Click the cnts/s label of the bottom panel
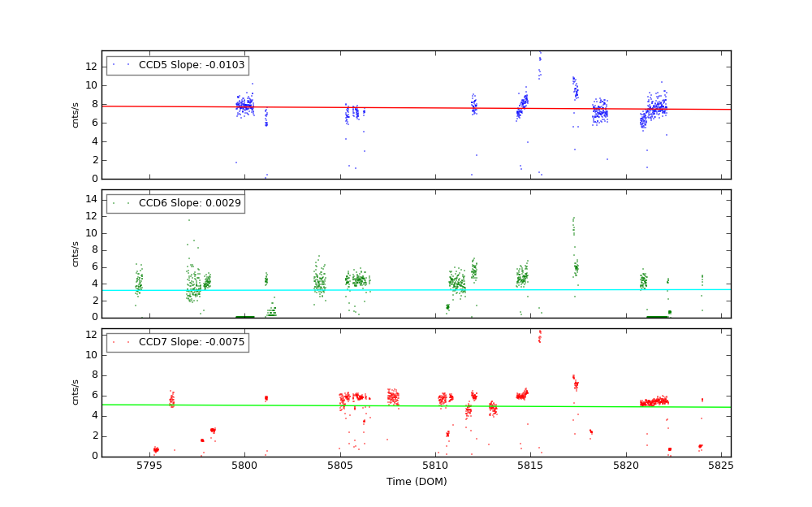Image resolution: width=812 pixels, height=507 pixels. tap(76, 392)
